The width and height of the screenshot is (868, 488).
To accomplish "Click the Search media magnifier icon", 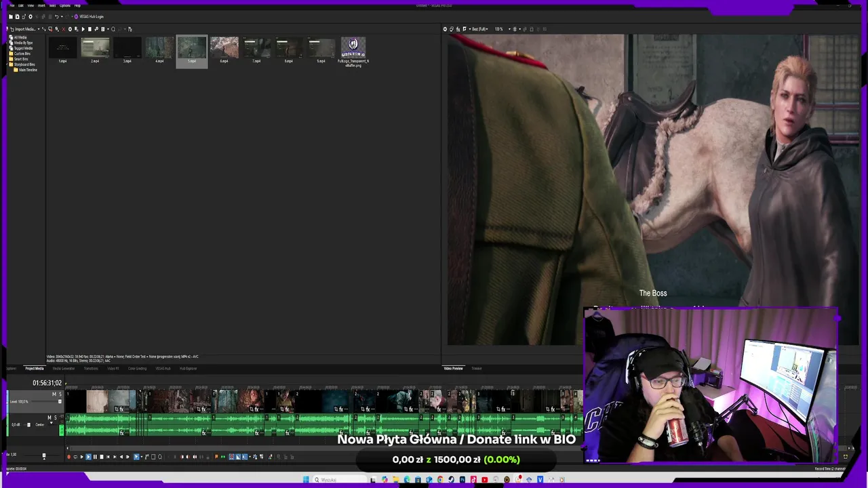I will pos(113,29).
